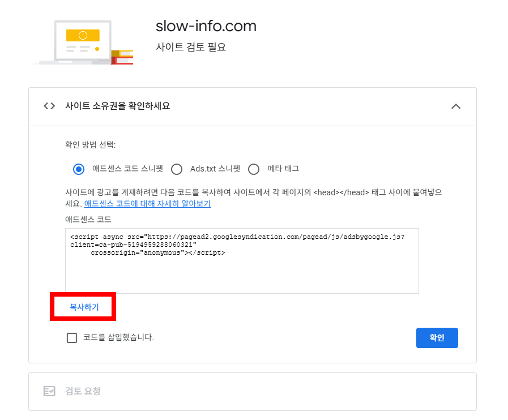
Task: Select the 애드센스 코드 스니펫 radio button
Action: pos(79,169)
